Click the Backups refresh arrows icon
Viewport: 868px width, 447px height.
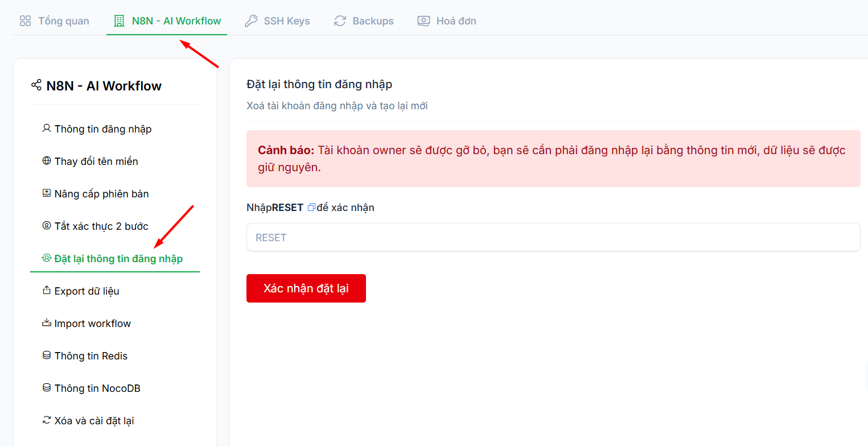pos(340,21)
